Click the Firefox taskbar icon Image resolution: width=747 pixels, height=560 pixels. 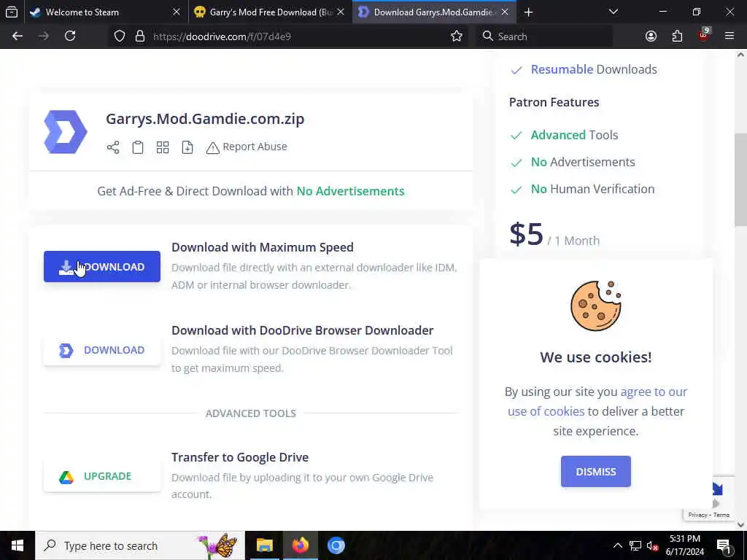pyautogui.click(x=301, y=545)
